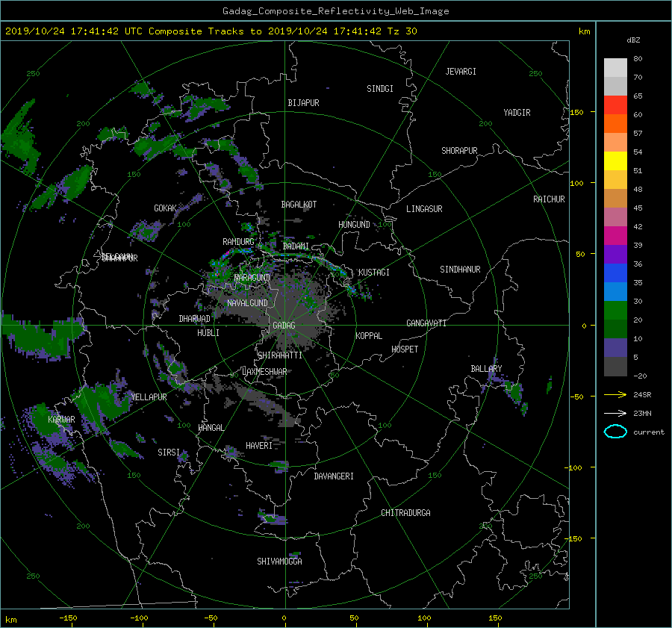Click the NAVALGUND city label
The width and height of the screenshot is (672, 628).
point(248,303)
